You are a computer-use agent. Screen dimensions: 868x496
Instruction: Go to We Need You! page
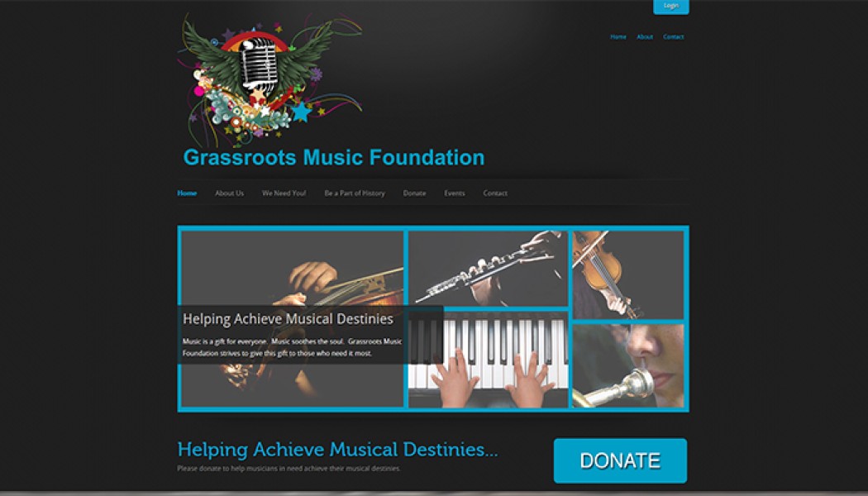(x=284, y=193)
